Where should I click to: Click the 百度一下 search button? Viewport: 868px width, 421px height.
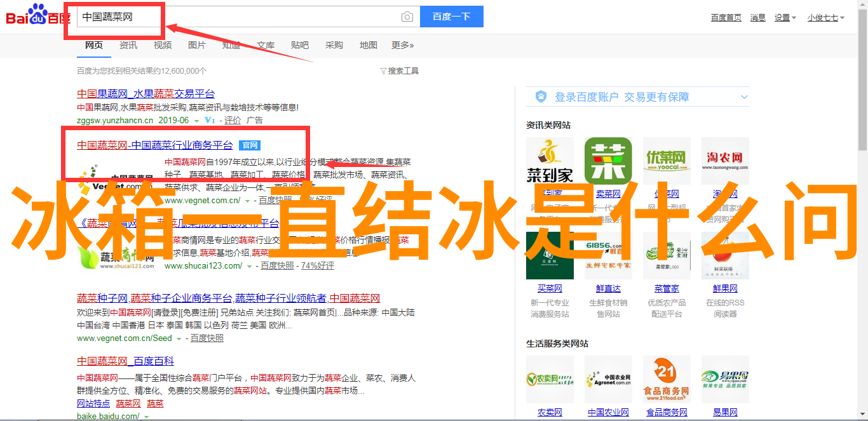(x=452, y=17)
